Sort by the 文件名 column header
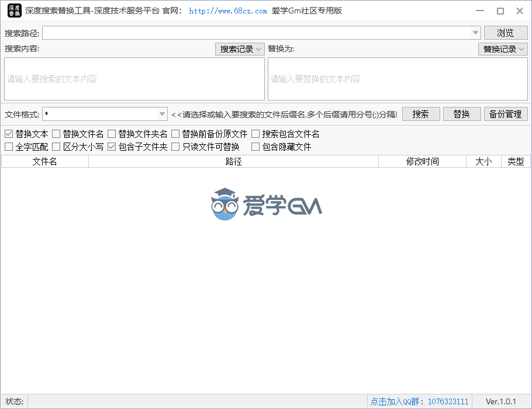 44,161
